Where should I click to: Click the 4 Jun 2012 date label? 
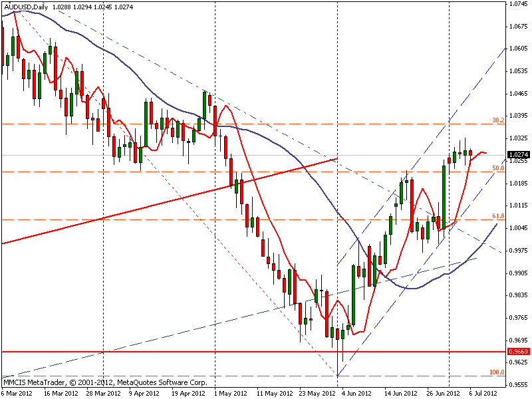click(356, 393)
